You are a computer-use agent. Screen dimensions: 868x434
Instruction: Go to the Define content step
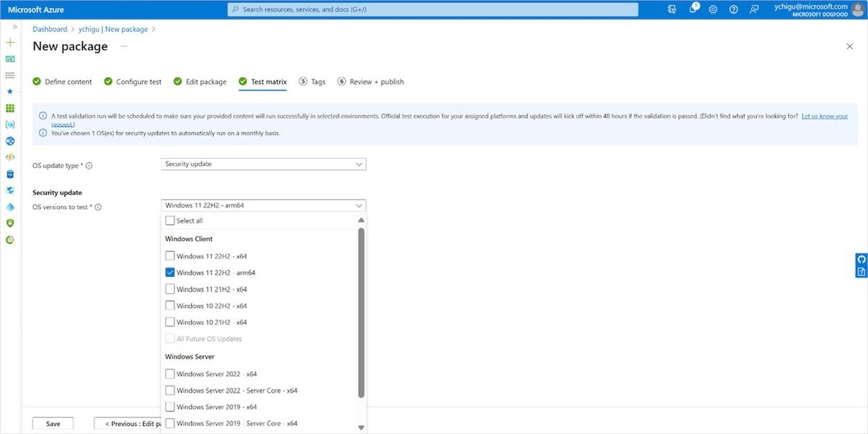pos(62,82)
